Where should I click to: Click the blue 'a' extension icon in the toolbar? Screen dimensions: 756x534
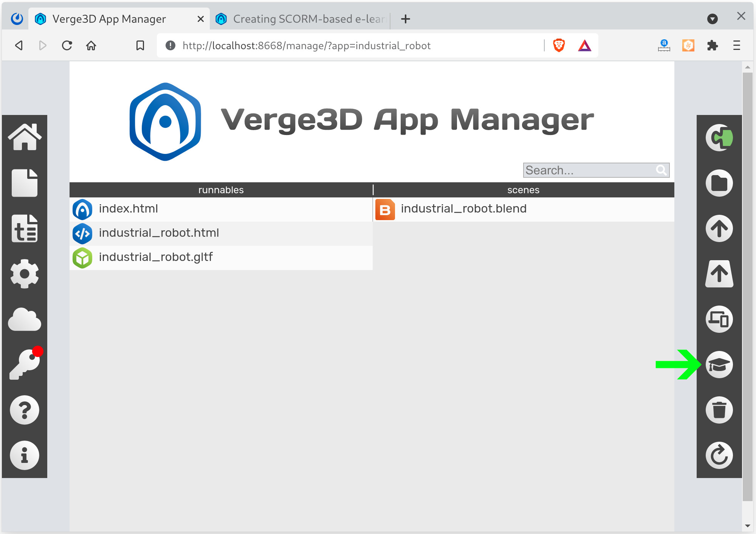tap(664, 46)
